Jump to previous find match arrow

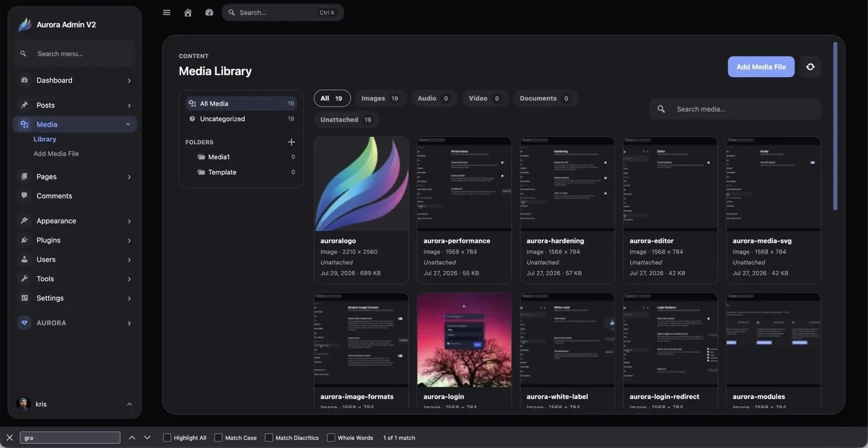click(x=132, y=438)
